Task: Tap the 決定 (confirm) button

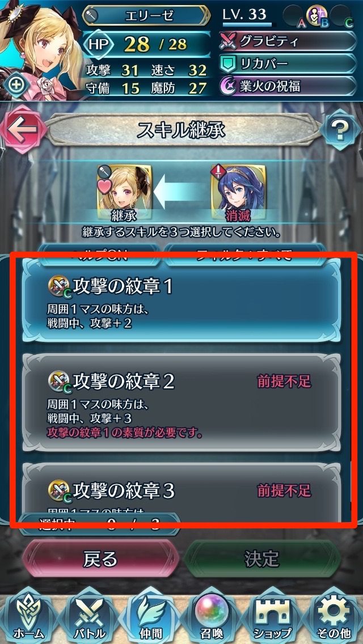Action: click(x=262, y=558)
